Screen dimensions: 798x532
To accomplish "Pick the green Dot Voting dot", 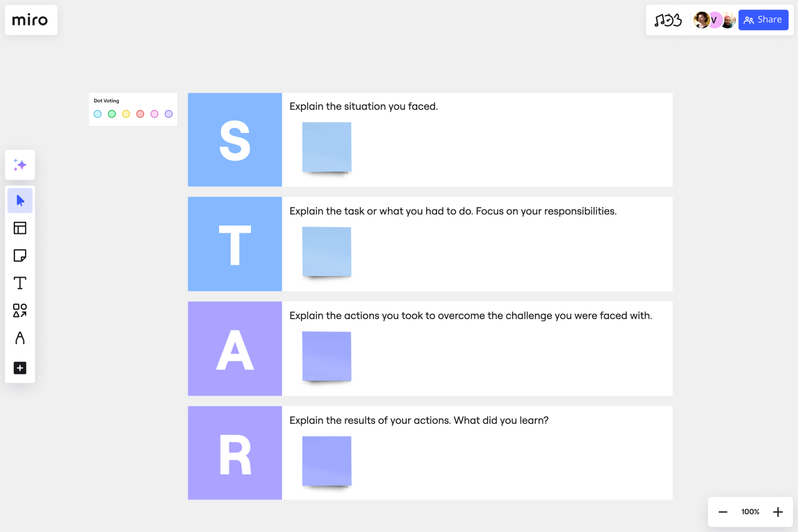I will click(111, 114).
